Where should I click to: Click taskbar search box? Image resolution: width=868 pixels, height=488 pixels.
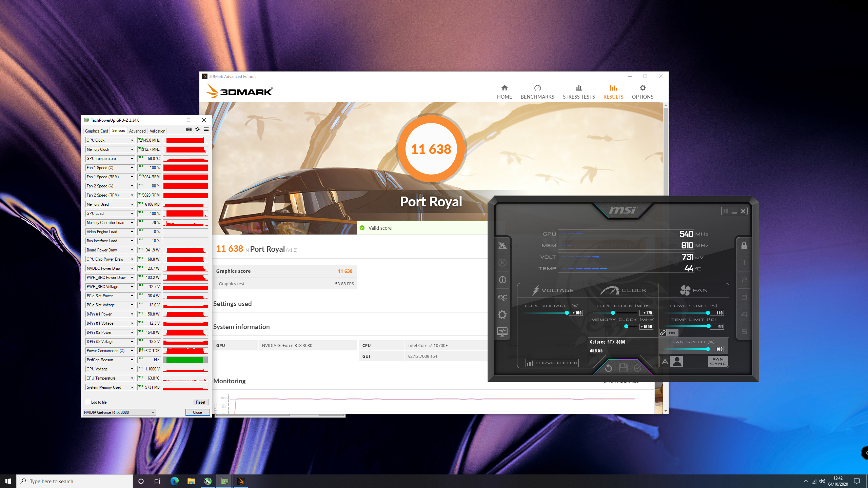pos(75,481)
